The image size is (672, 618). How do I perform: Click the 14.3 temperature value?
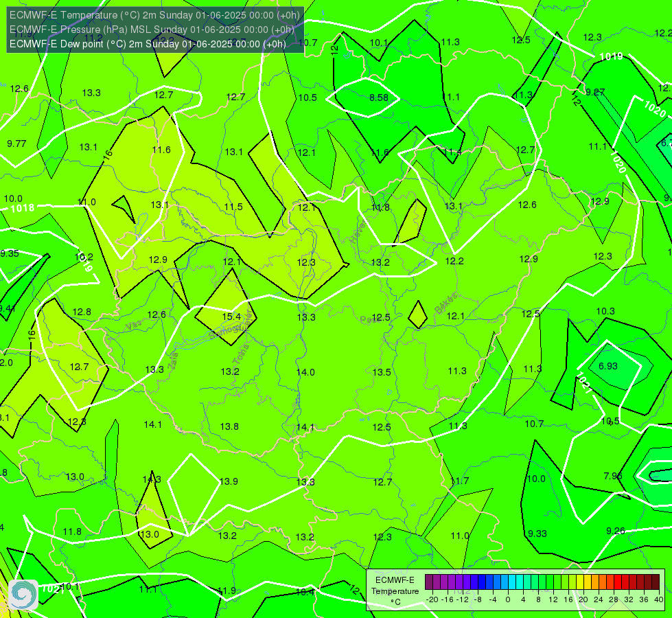(152, 479)
